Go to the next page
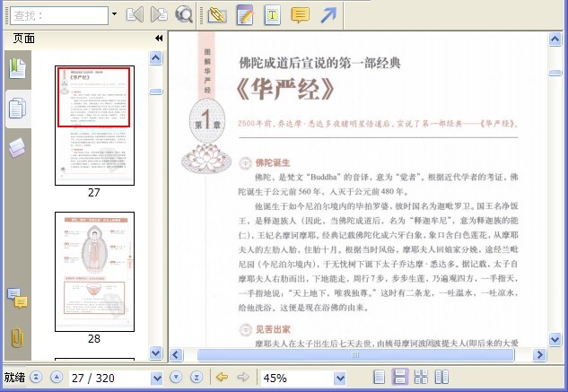The image size is (568, 392). click(176, 378)
